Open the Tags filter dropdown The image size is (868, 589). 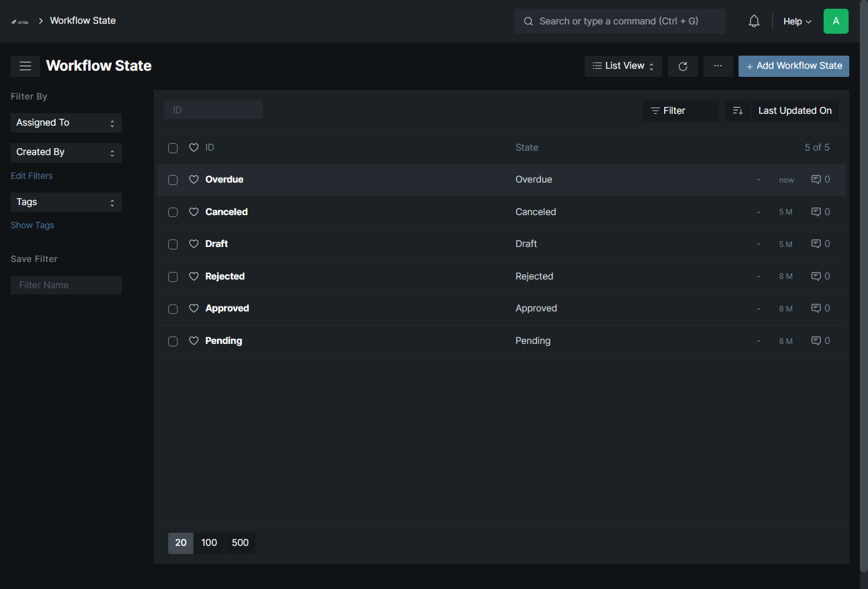(x=66, y=202)
